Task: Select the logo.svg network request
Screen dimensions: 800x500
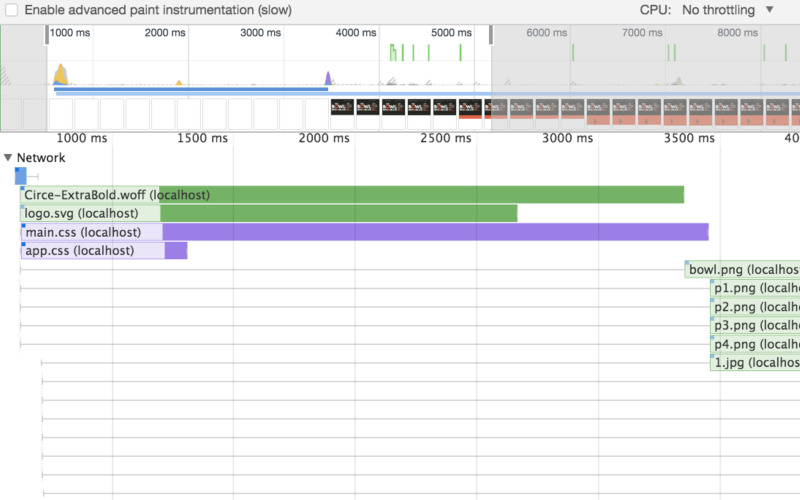Action: [268, 213]
